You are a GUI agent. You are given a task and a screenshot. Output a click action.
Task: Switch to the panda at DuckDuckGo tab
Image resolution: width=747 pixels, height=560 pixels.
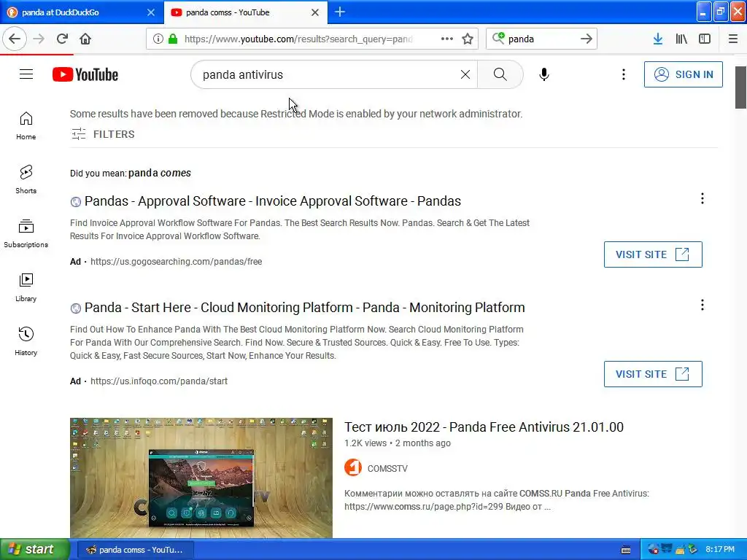[80, 12]
